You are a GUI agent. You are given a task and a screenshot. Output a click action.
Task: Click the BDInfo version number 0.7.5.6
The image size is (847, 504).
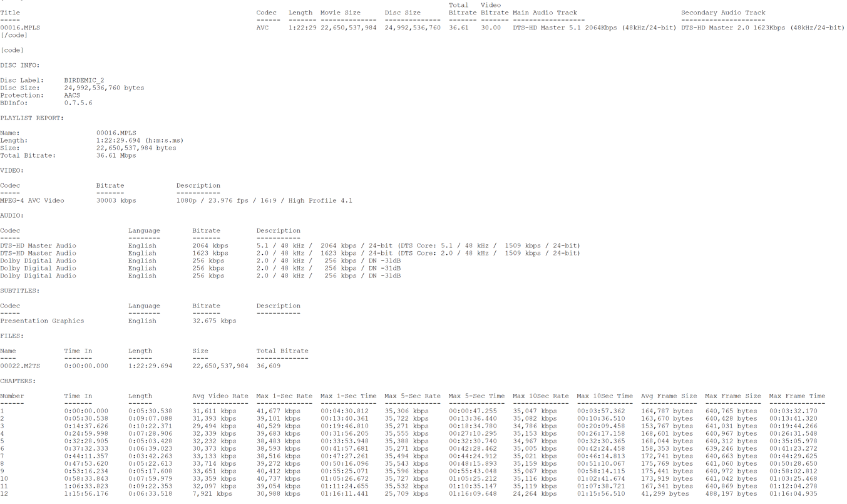coord(78,103)
